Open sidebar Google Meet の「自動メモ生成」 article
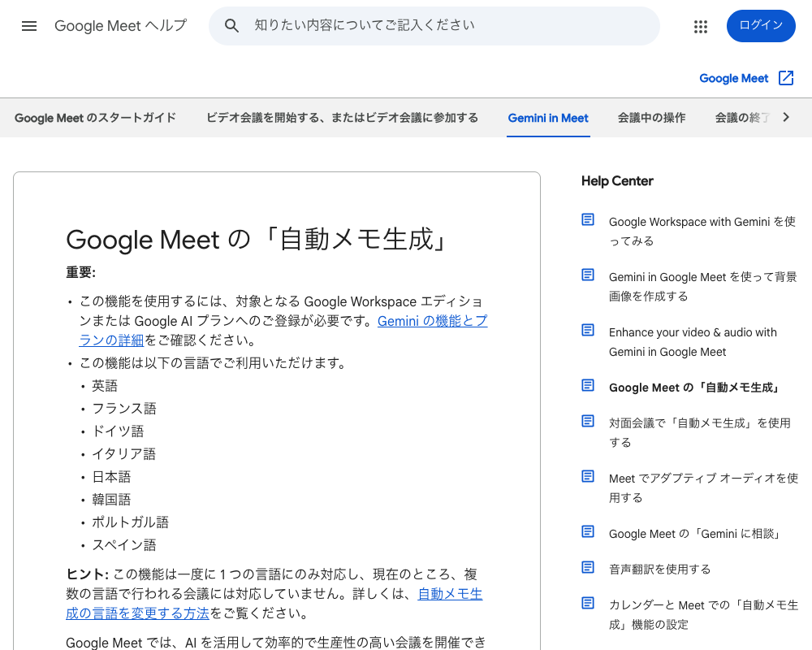The image size is (812, 650). 694,388
